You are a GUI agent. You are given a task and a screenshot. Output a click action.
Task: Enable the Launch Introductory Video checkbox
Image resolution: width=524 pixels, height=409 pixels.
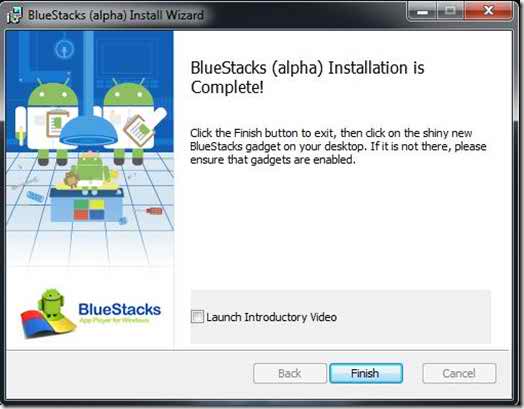[x=197, y=316]
